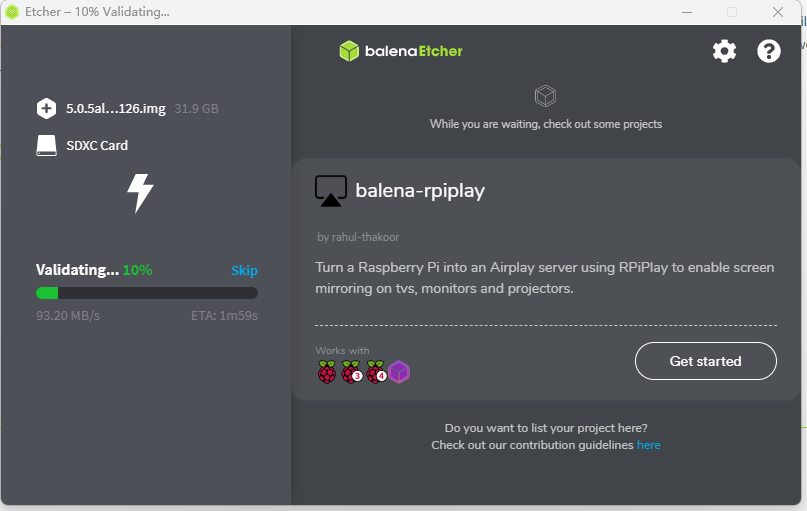
Task: Click the 'ETA: 1m59s' text
Action: pyautogui.click(x=224, y=315)
